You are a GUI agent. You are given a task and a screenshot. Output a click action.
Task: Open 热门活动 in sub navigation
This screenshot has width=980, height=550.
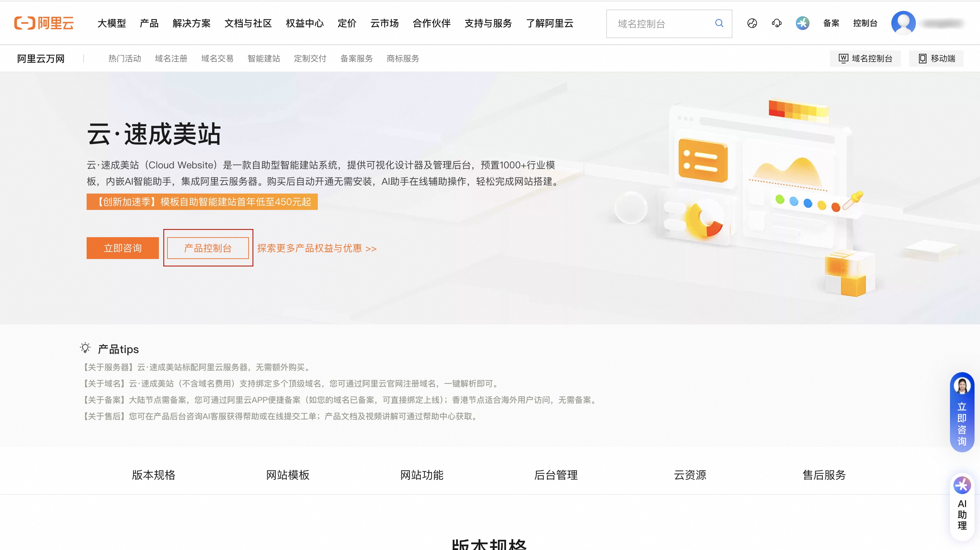[x=125, y=59]
